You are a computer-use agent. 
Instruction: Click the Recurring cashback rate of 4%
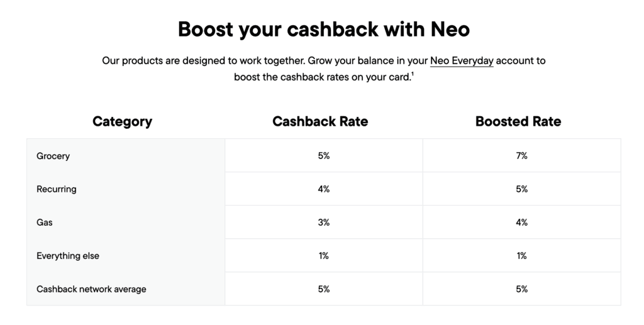(x=324, y=189)
